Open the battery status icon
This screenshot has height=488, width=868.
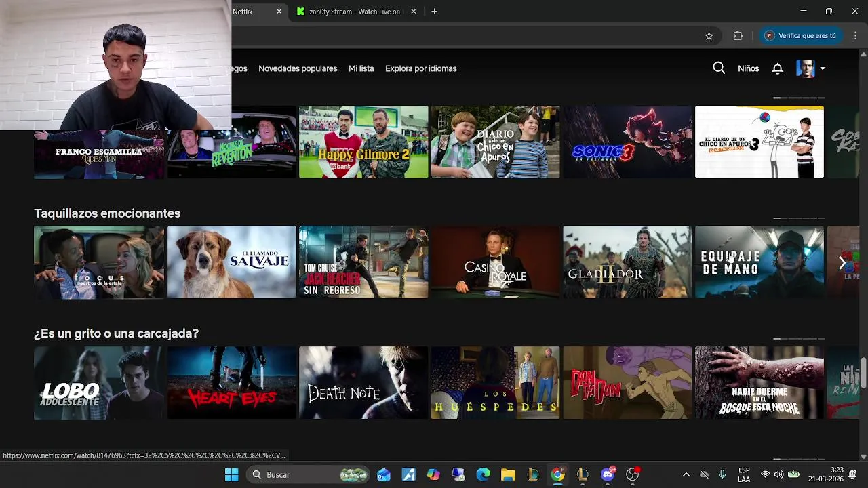coord(793,474)
